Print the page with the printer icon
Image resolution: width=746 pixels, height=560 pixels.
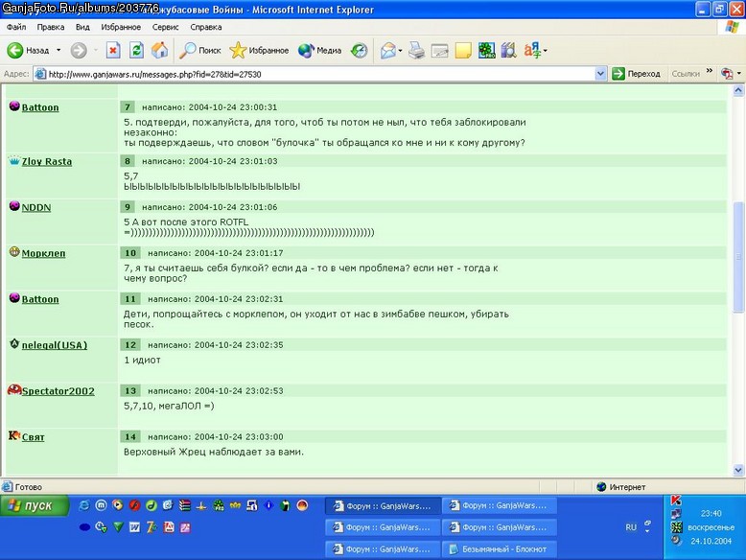click(416, 50)
